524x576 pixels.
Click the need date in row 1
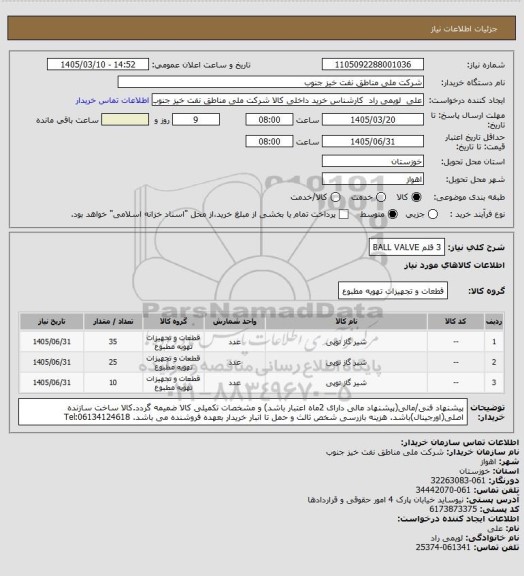coord(52,342)
